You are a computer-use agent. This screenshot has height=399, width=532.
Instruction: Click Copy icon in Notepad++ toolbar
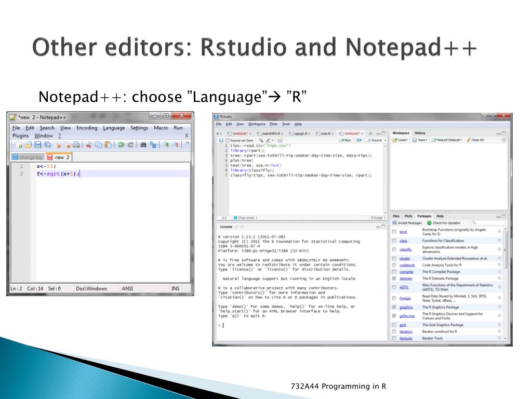coord(98,145)
